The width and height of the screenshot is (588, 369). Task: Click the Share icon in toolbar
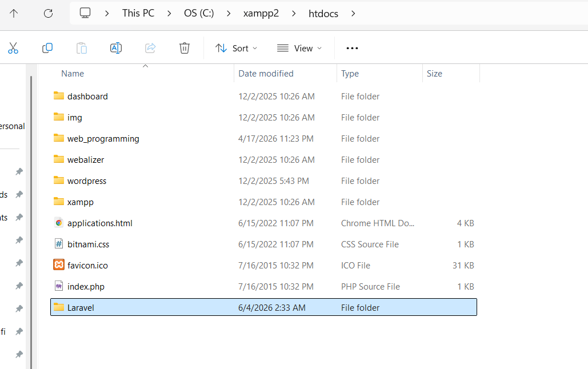[x=150, y=48]
